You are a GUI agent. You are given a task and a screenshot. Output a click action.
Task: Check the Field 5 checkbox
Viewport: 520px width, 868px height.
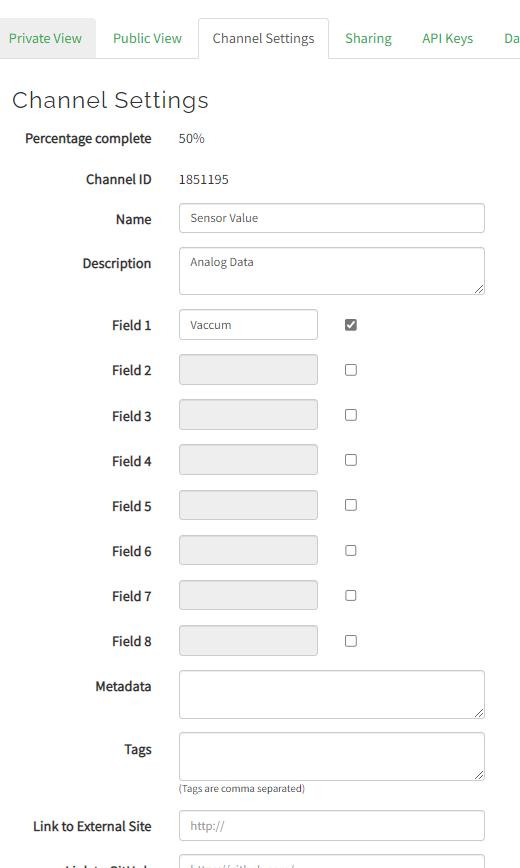click(351, 505)
